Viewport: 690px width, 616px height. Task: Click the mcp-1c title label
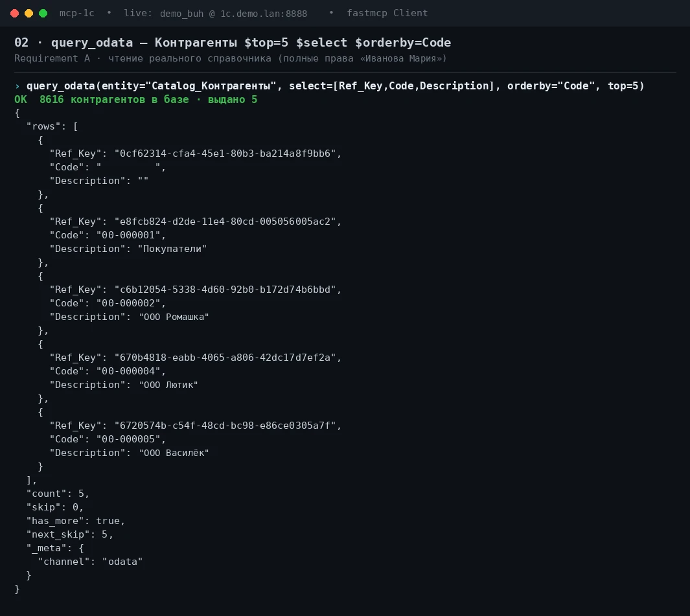tap(77, 13)
